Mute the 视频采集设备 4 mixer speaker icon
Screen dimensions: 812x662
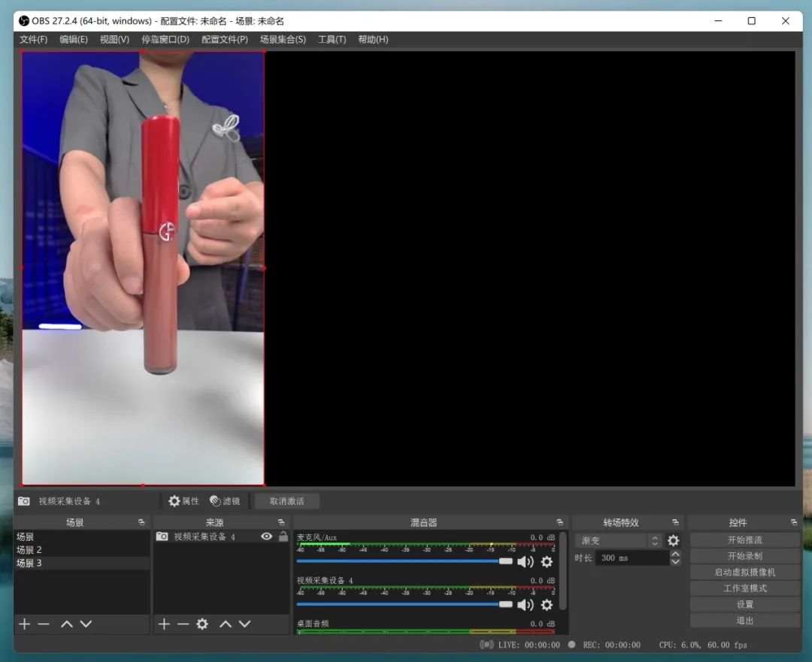point(525,605)
